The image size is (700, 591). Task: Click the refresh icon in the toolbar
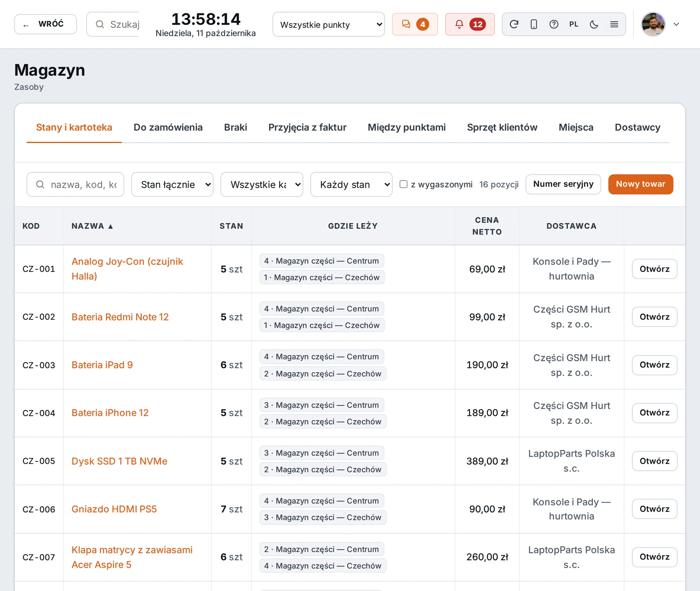click(x=514, y=24)
